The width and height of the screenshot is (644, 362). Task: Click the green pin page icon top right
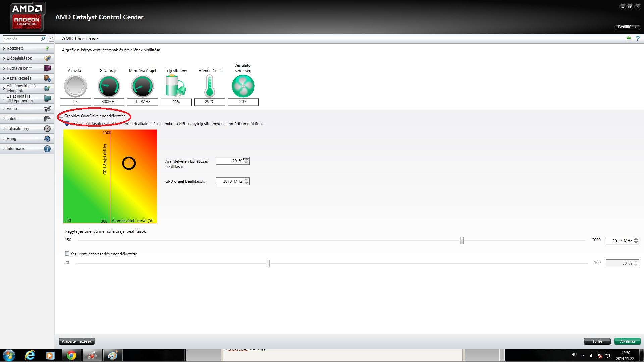pyautogui.click(x=628, y=38)
